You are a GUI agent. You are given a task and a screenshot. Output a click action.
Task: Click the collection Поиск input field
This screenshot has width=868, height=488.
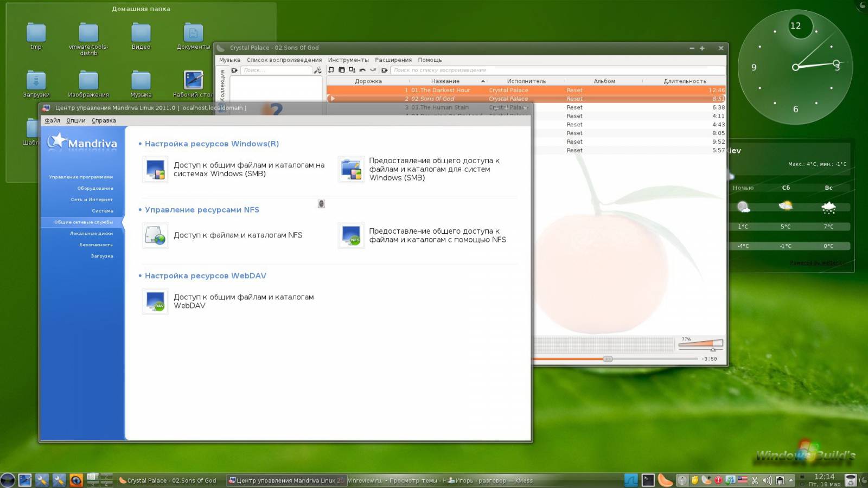pyautogui.click(x=276, y=70)
